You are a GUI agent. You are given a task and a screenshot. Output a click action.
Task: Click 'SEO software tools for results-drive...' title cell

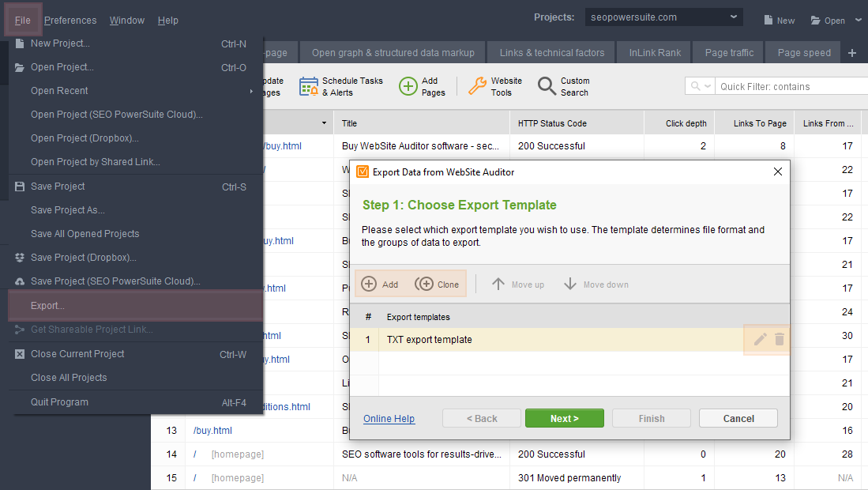tap(421, 454)
